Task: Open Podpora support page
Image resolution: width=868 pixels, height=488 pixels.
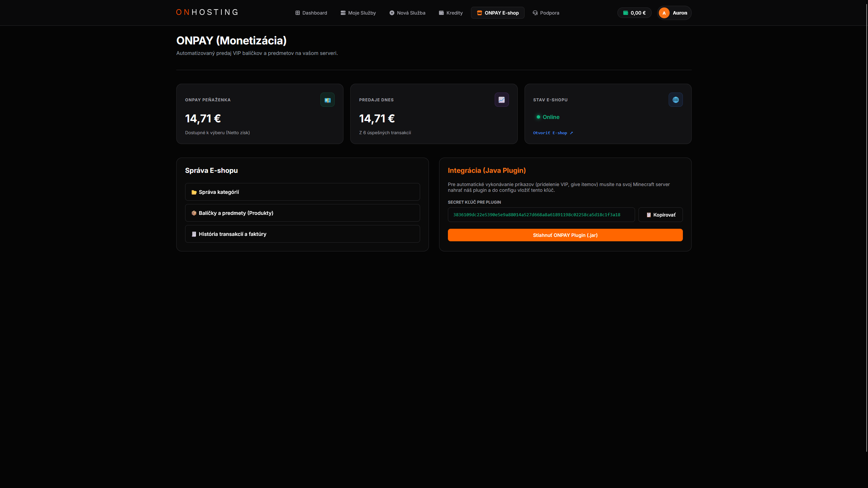Action: coord(546,13)
